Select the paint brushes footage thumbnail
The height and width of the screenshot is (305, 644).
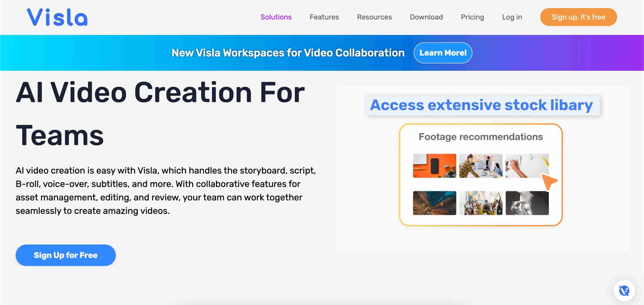[481, 203]
